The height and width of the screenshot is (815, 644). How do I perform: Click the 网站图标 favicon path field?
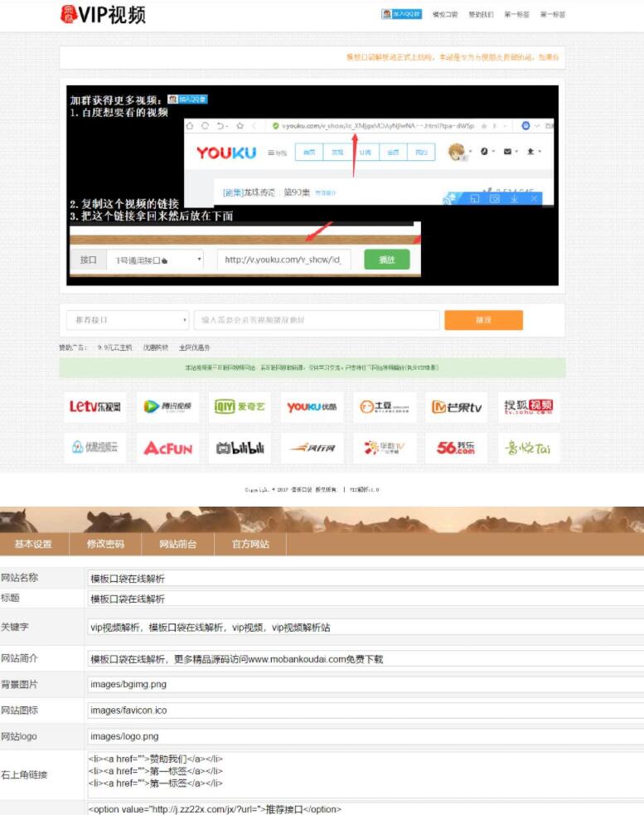[x=366, y=710]
